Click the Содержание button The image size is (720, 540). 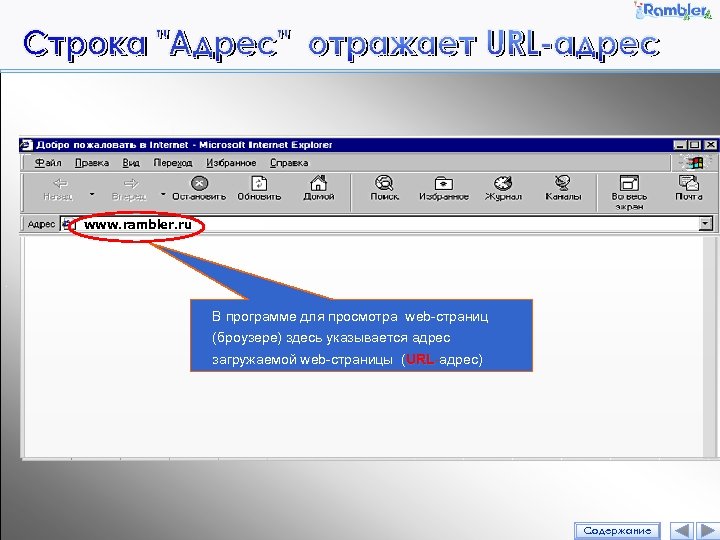(617, 531)
